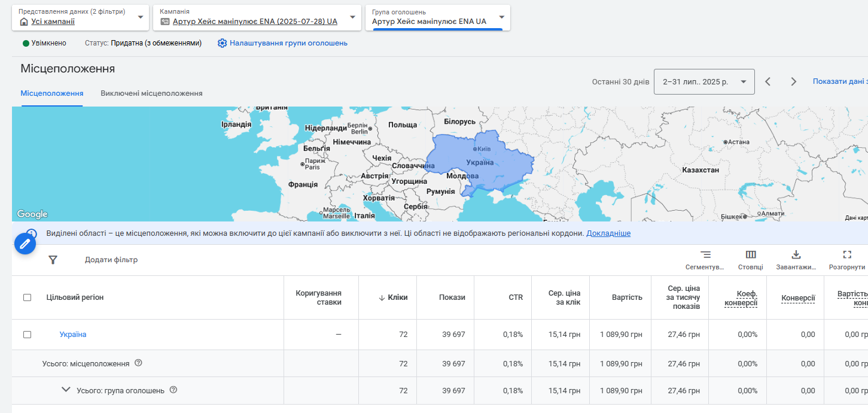Click the Покази column header
Viewport: 868px width, 413px height.
click(452, 297)
